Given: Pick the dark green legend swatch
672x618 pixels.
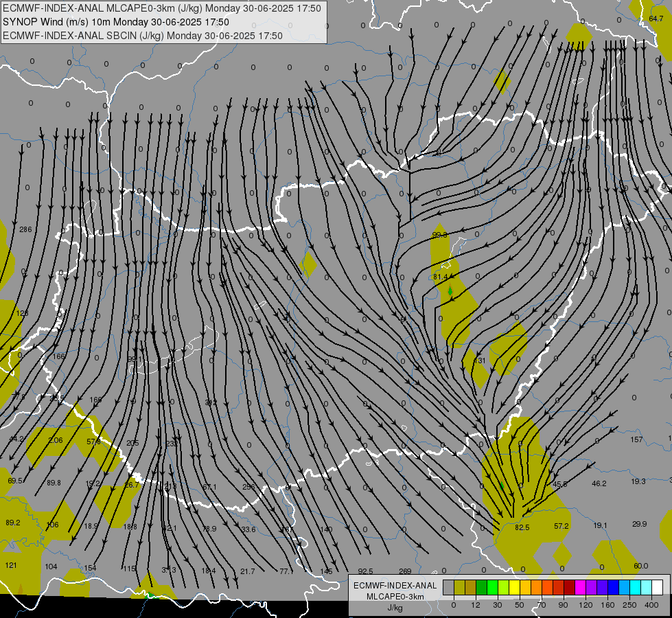Looking at the screenshot, I should [482, 587].
